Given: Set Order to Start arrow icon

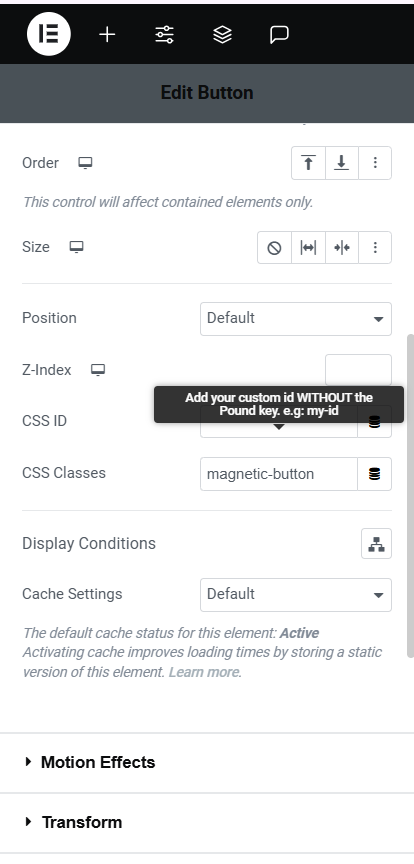Looking at the screenshot, I should tap(308, 163).
